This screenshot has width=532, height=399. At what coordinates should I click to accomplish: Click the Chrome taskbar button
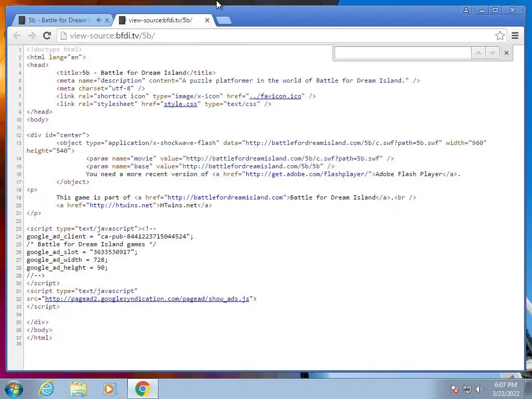click(143, 389)
